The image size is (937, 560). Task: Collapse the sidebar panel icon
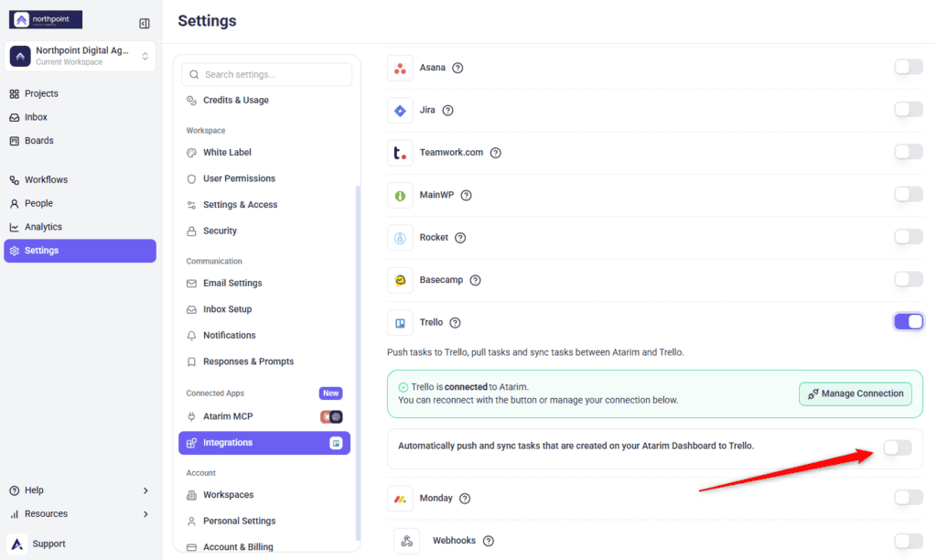pyautogui.click(x=144, y=23)
